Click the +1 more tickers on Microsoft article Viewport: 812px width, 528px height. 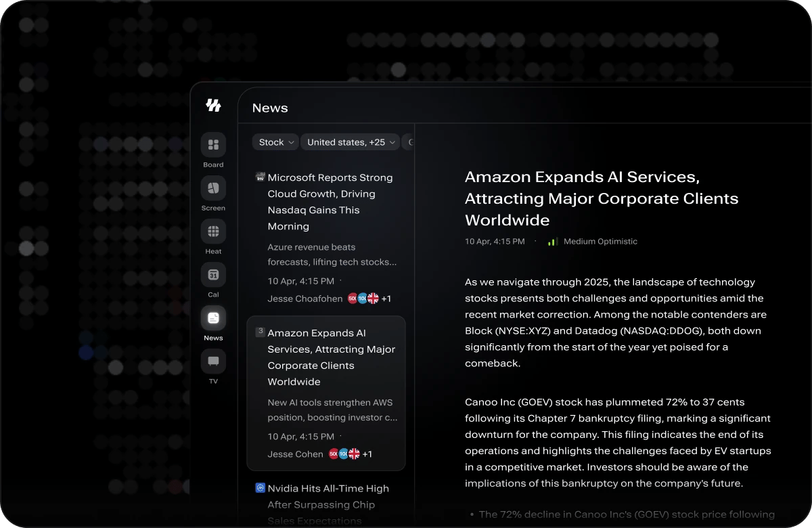click(x=386, y=299)
